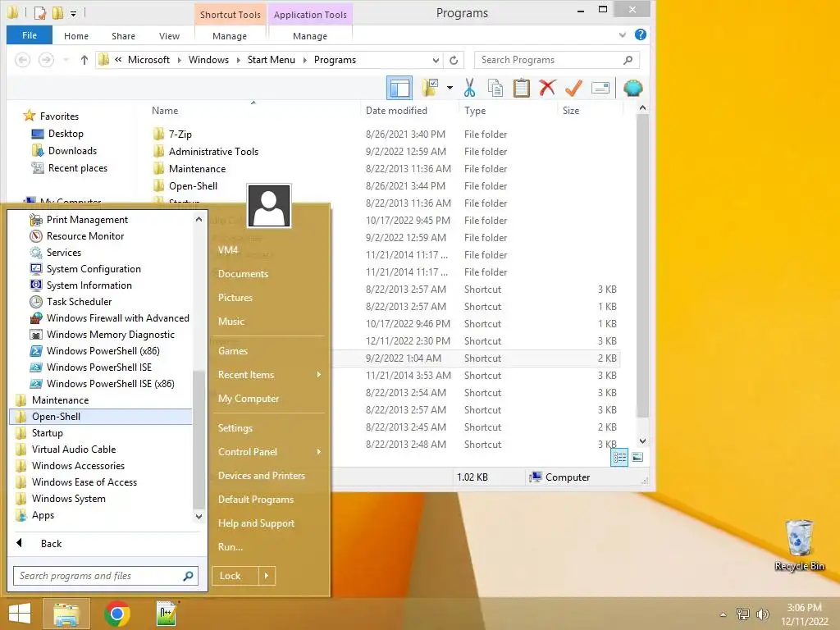Open the 7-Zip folder in file list
840x630 pixels.
(180, 135)
